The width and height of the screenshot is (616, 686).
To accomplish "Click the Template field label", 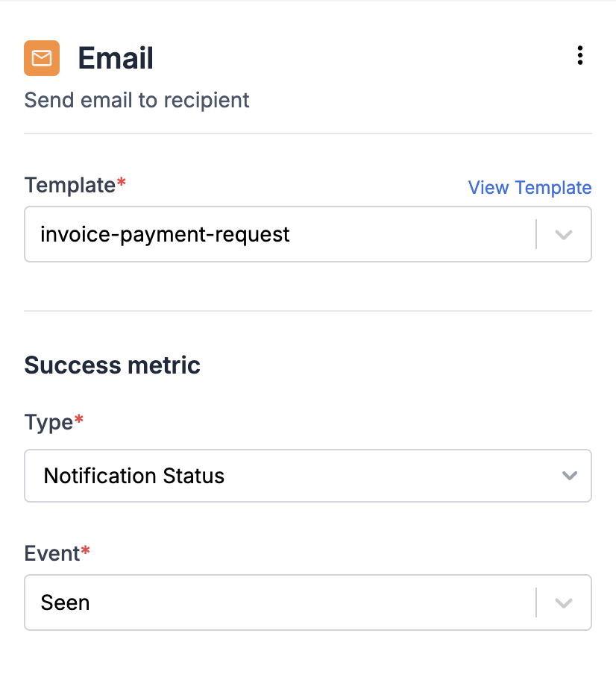I will point(70,185).
